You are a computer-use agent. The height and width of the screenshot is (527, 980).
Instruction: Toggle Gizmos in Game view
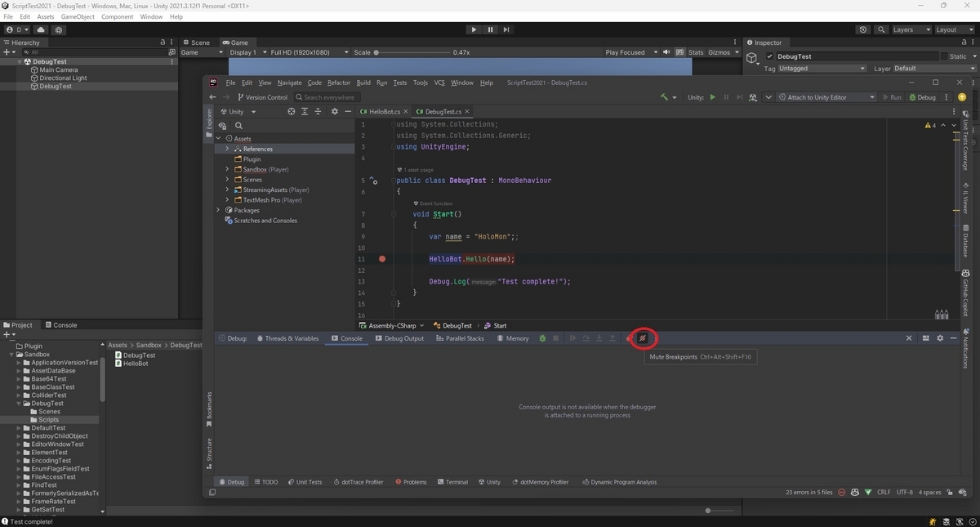[719, 52]
